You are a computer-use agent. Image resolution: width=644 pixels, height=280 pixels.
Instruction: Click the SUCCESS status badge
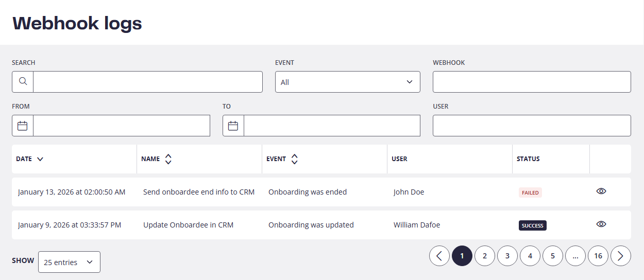click(533, 225)
